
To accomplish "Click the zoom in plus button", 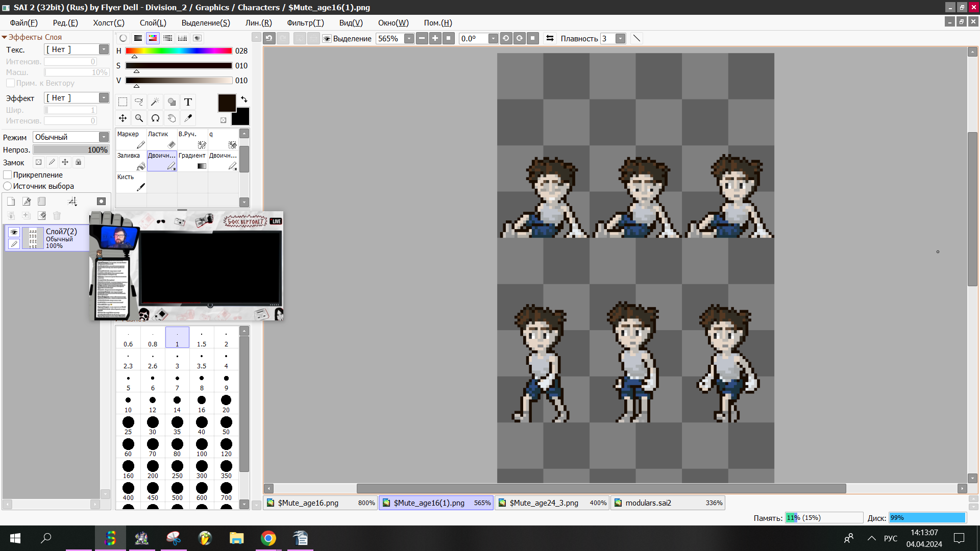I will 435,38.
